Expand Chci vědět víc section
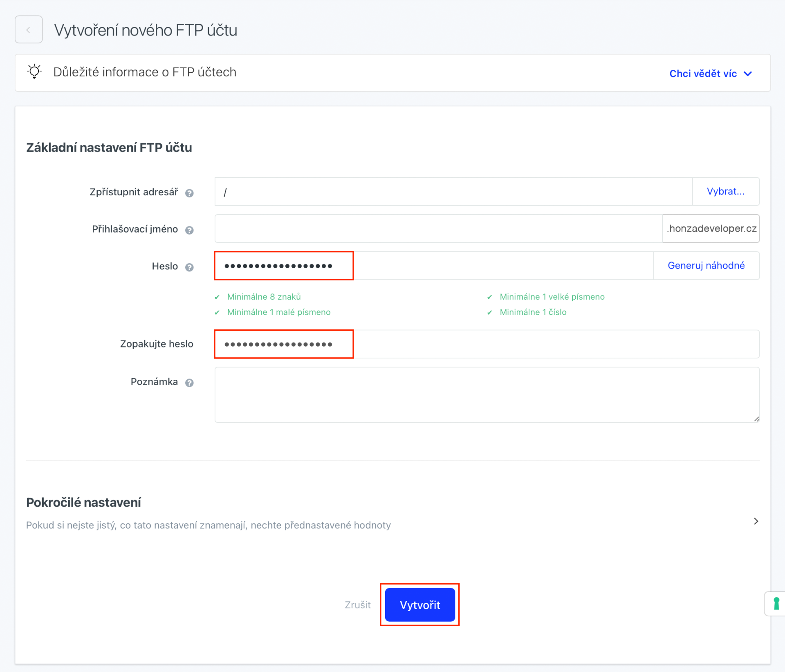This screenshot has height=672, width=785. [x=703, y=74]
